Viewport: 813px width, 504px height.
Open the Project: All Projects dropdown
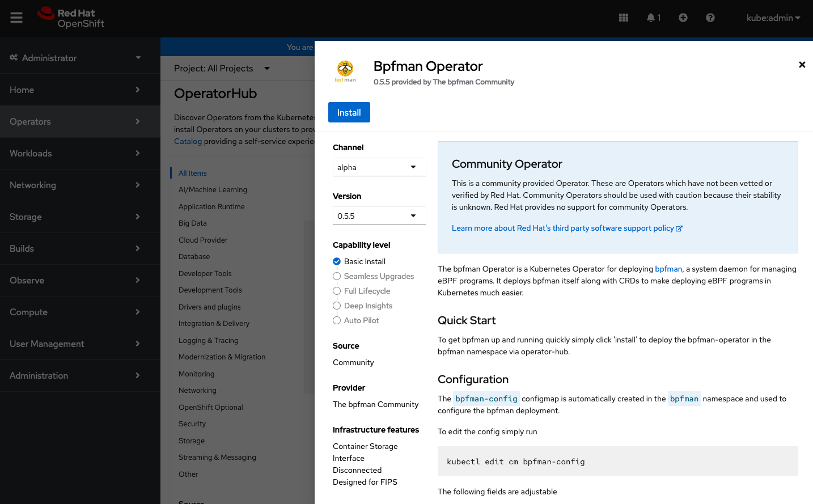coord(221,68)
